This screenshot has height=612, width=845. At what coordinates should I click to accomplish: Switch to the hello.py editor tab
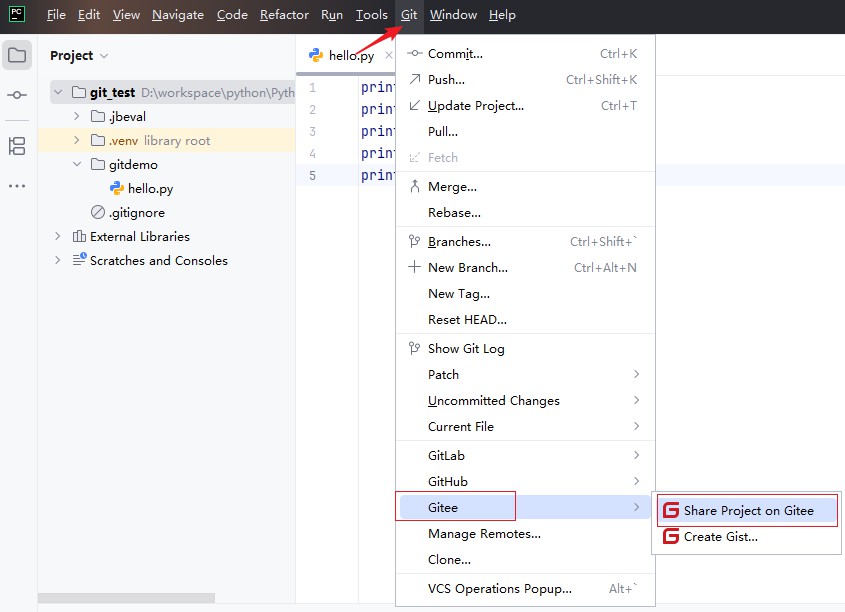[x=351, y=55]
